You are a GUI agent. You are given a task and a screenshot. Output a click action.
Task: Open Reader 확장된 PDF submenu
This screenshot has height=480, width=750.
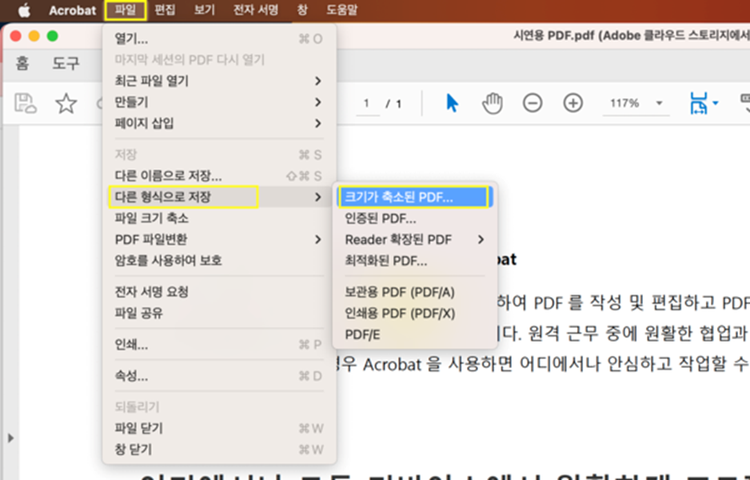414,240
